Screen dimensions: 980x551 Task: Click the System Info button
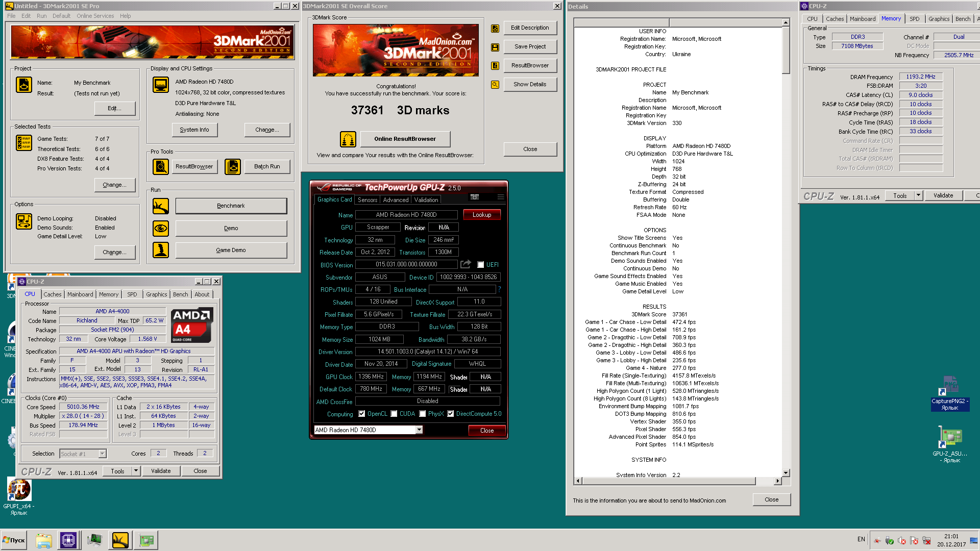[x=194, y=130]
